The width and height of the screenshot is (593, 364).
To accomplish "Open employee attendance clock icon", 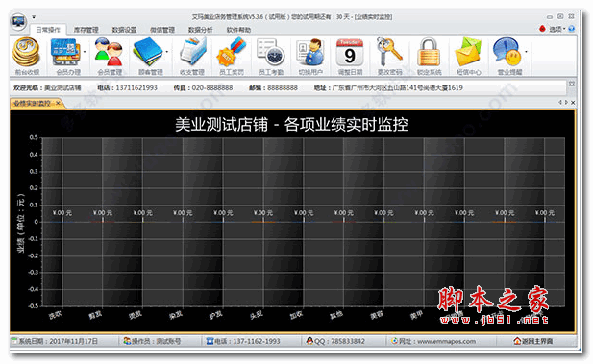I will [271, 52].
